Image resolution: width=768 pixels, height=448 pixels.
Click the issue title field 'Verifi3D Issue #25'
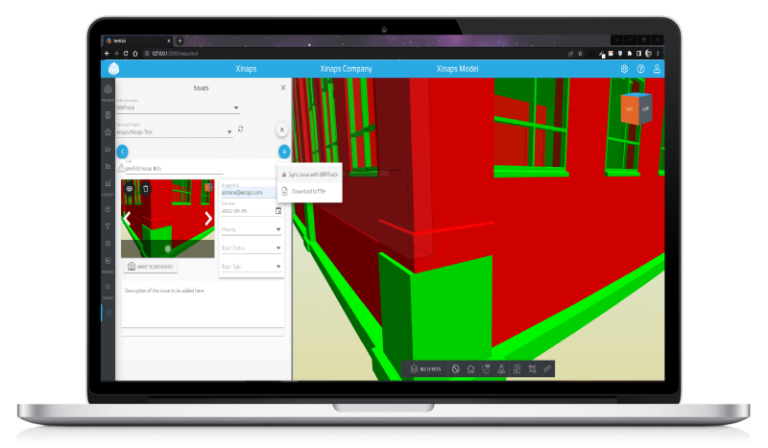tap(174, 168)
